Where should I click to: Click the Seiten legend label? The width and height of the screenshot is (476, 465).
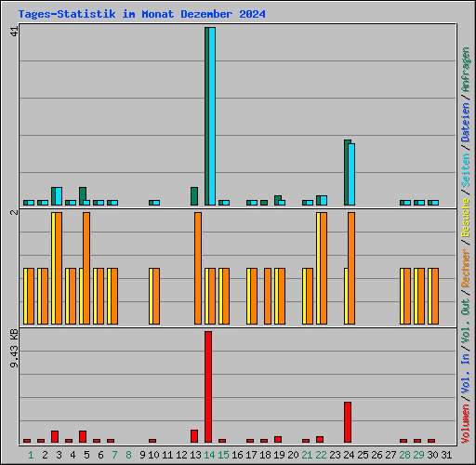click(x=466, y=170)
